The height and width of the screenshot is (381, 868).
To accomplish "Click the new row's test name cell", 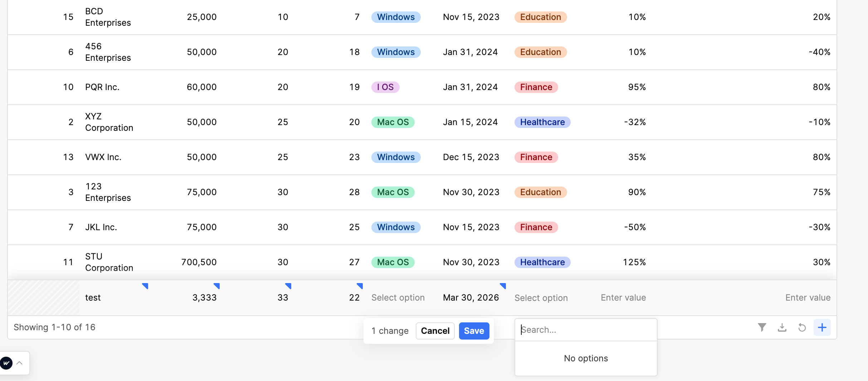I will tap(93, 298).
